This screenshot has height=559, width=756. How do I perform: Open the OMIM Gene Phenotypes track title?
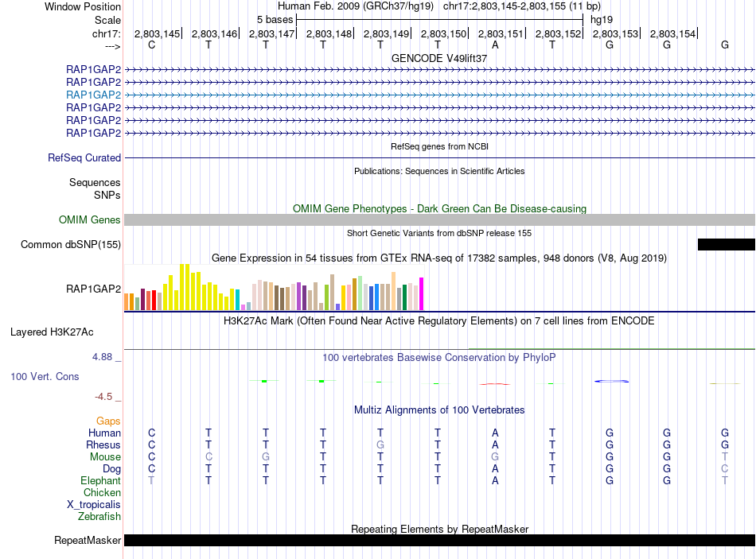(x=439, y=208)
